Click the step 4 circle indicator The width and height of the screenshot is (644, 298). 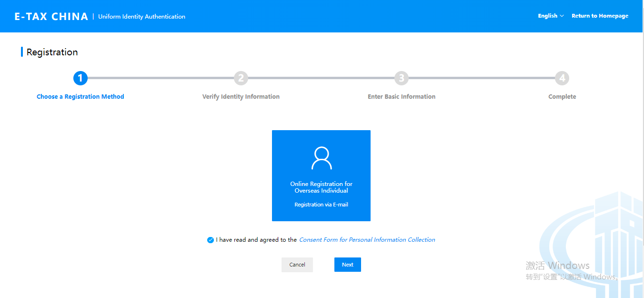click(x=562, y=78)
